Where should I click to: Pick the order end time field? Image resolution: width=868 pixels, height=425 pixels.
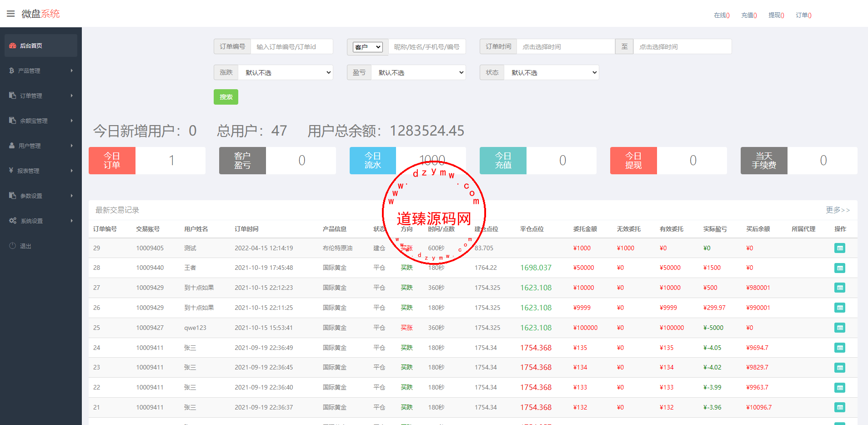(682, 46)
